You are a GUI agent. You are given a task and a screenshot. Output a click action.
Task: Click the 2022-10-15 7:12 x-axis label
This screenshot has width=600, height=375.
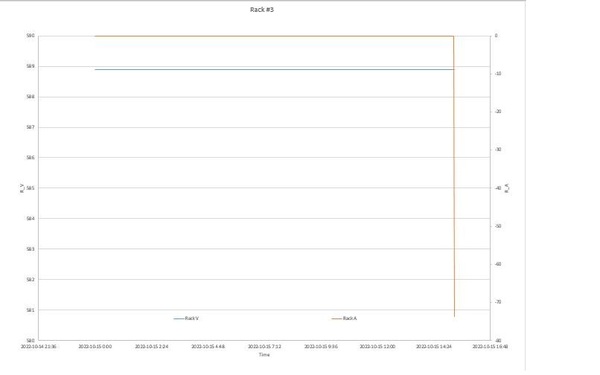(x=264, y=347)
